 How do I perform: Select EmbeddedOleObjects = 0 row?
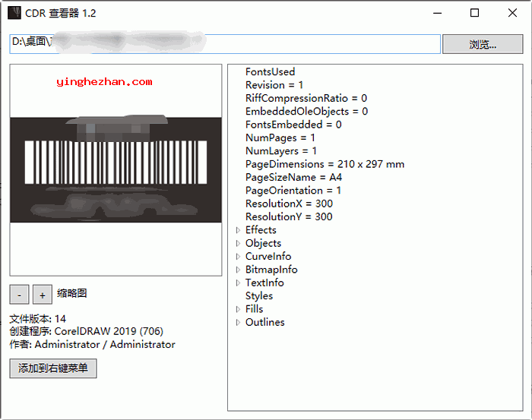pyautogui.click(x=306, y=112)
